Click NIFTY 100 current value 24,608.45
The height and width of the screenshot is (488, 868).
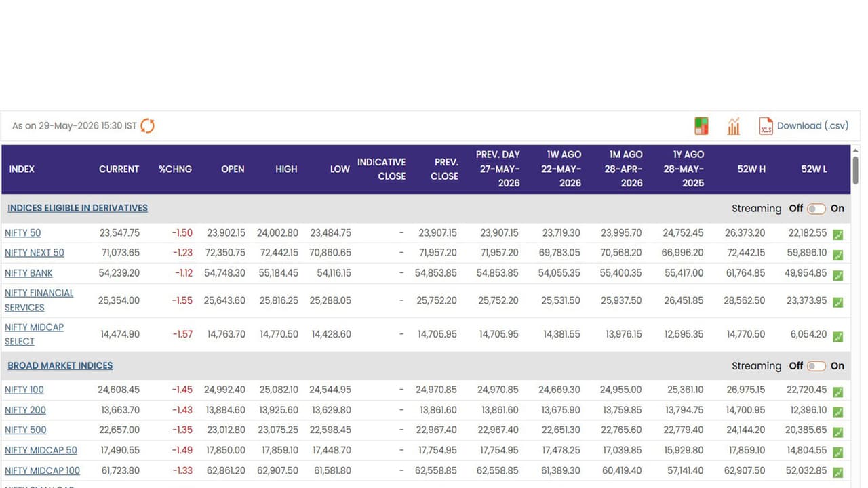coord(119,390)
